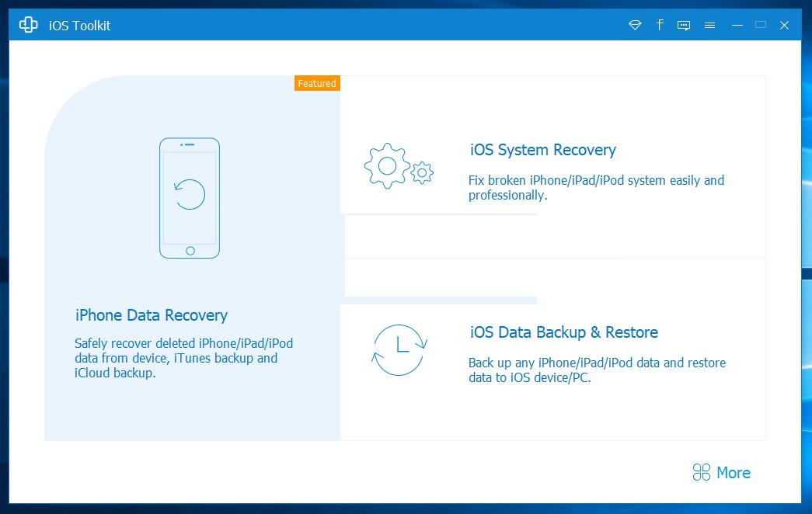This screenshot has width=812, height=514.
Task: Open the hamburger menu in title bar
Action: click(709, 26)
